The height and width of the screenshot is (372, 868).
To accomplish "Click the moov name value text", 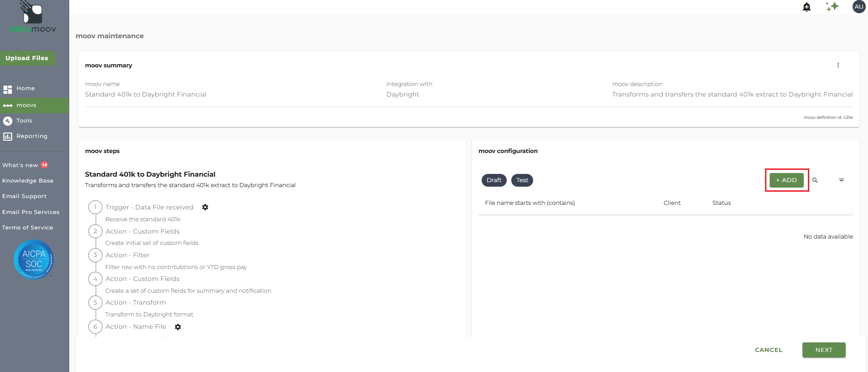I will tap(146, 94).
